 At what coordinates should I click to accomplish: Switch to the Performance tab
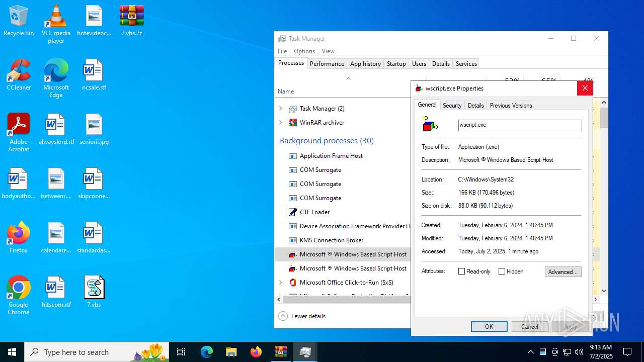327,64
